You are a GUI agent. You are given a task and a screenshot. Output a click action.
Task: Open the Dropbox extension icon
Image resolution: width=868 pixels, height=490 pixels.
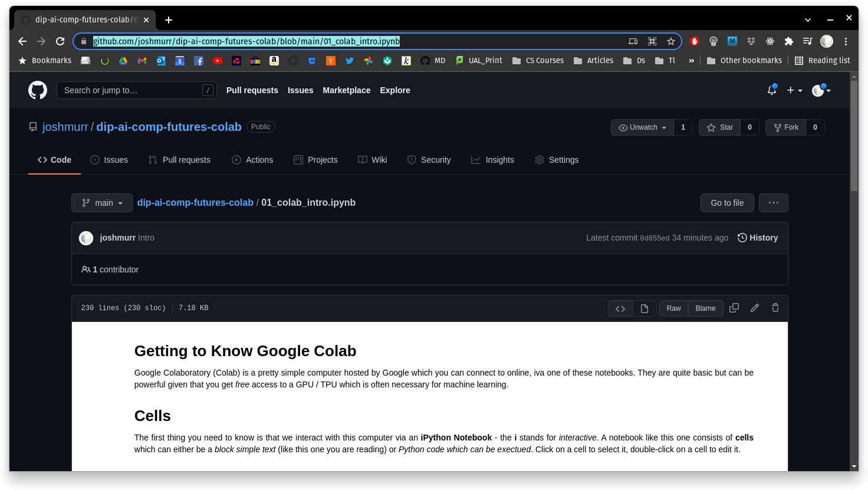pyautogui.click(x=751, y=41)
